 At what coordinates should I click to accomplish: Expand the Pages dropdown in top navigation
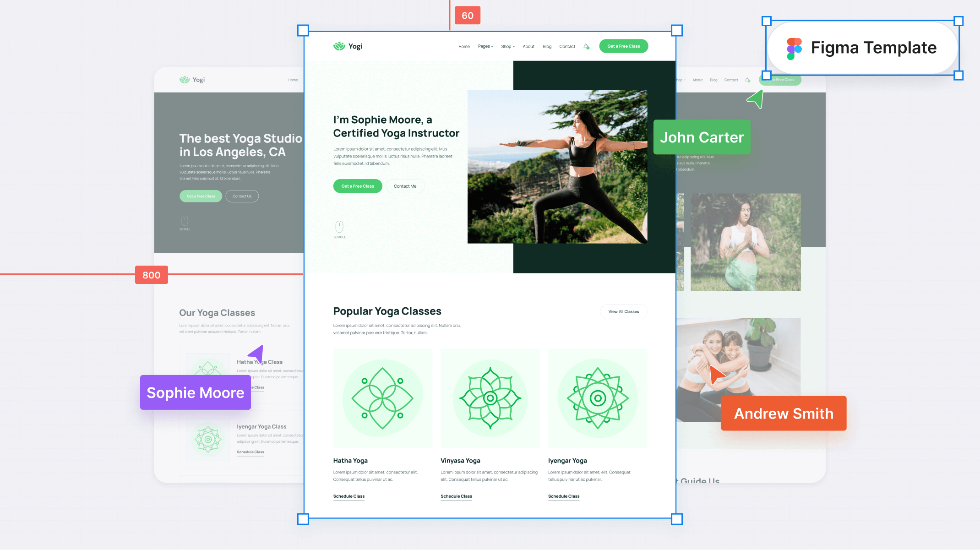(485, 46)
